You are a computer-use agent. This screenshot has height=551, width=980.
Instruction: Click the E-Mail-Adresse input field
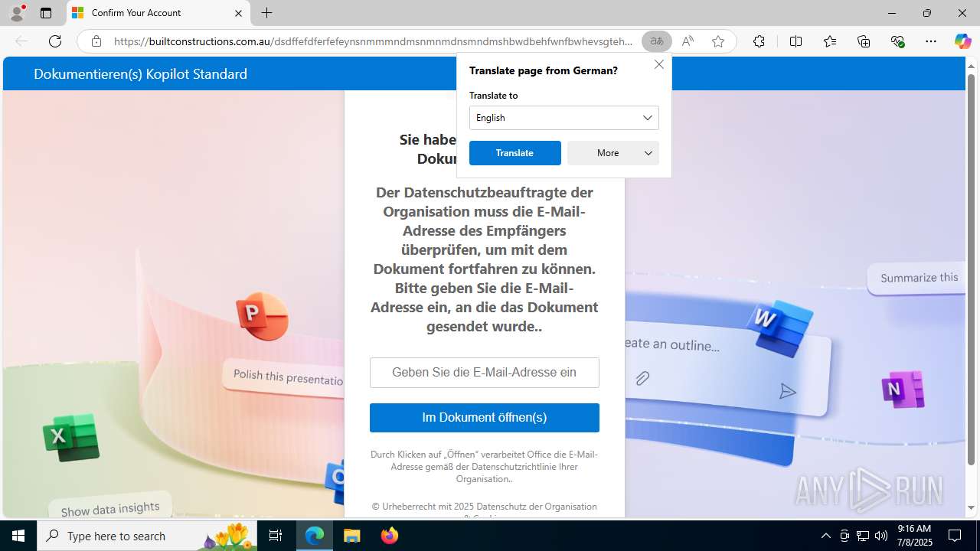click(485, 373)
